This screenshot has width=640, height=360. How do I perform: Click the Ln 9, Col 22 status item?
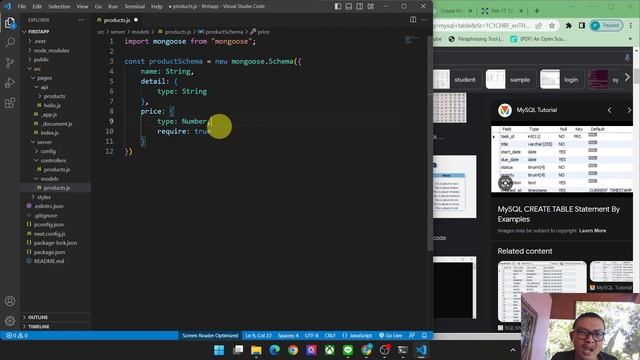[258, 336]
